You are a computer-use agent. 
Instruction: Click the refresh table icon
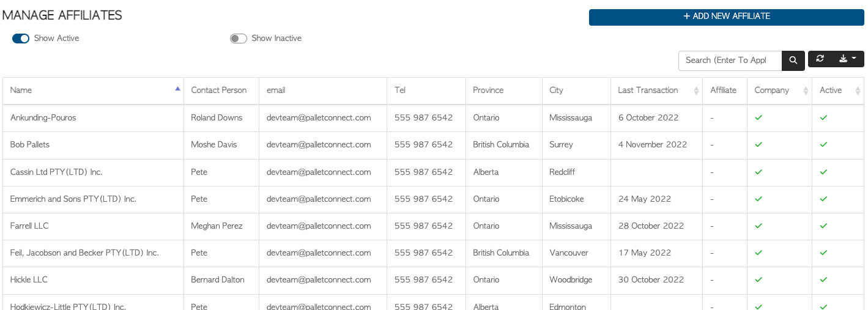pyautogui.click(x=820, y=59)
